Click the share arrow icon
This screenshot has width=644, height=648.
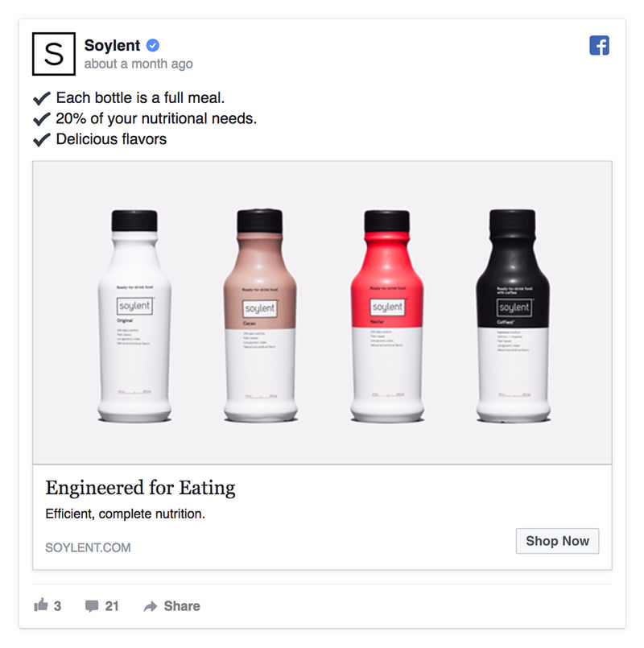point(151,606)
